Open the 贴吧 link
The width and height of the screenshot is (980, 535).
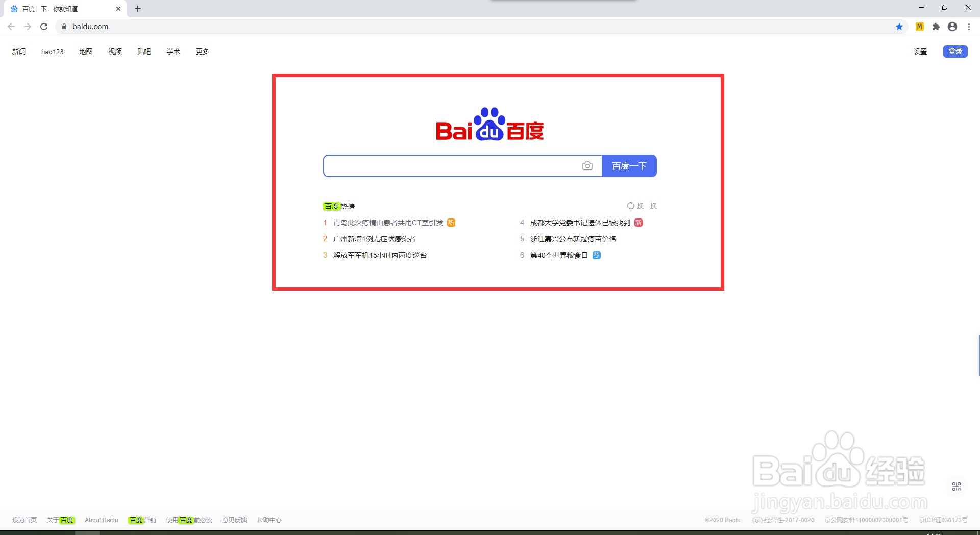pyautogui.click(x=144, y=52)
